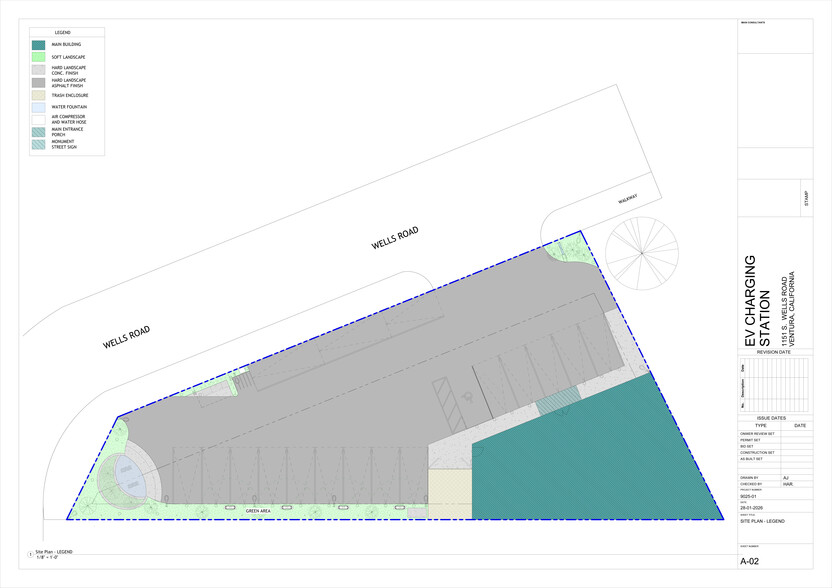Image resolution: width=832 pixels, height=588 pixels.
Task: Pick the Trash Enclosure legend swatch
Action: [38, 94]
